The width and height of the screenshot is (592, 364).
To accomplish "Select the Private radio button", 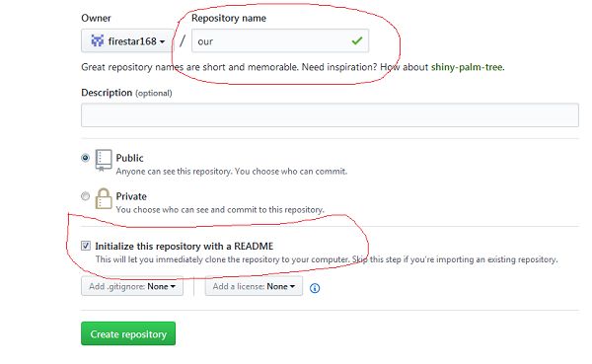I will pos(85,196).
